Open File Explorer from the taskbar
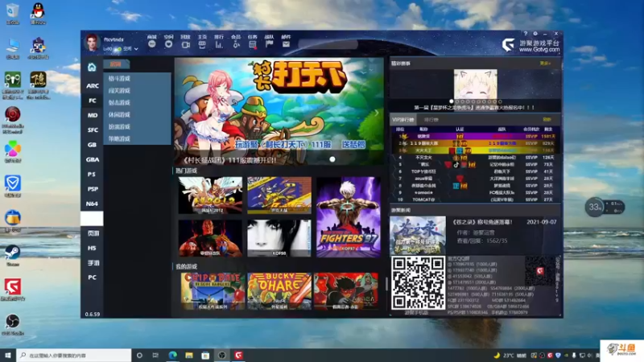Image resolution: width=644 pixels, height=362 pixels. pyautogui.click(x=189, y=355)
